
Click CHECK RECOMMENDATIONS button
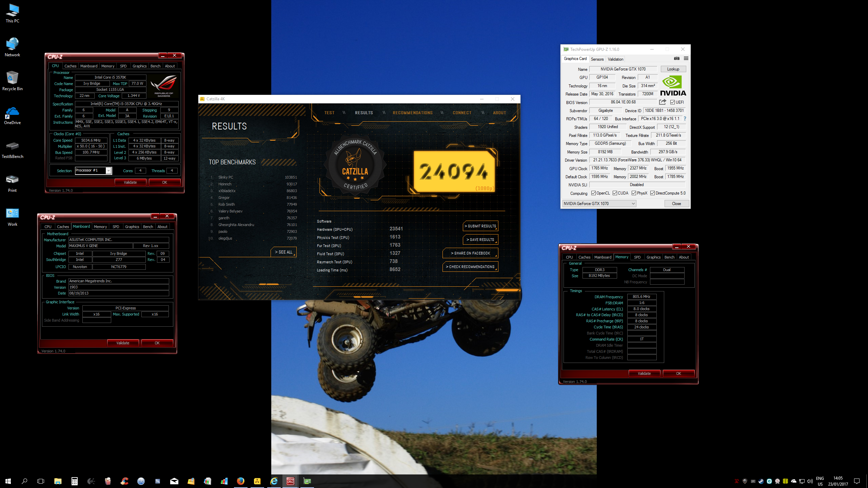[470, 267]
